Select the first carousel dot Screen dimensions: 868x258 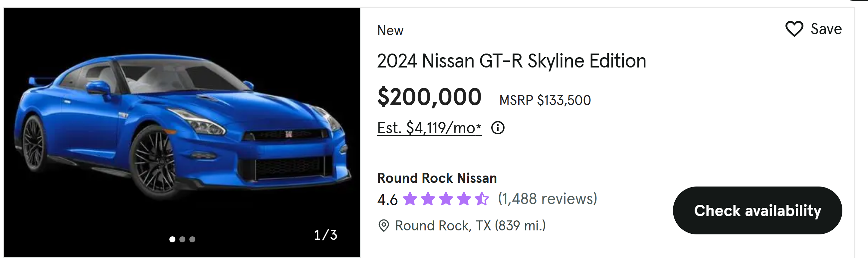click(x=172, y=239)
